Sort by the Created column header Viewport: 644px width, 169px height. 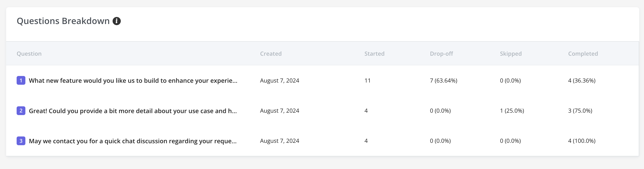point(271,54)
